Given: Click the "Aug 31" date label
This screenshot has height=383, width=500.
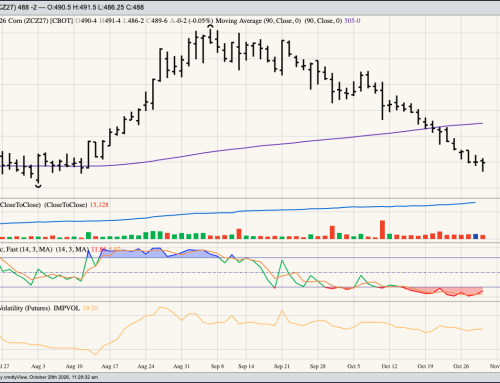Looking at the screenshot, I should click(181, 366).
